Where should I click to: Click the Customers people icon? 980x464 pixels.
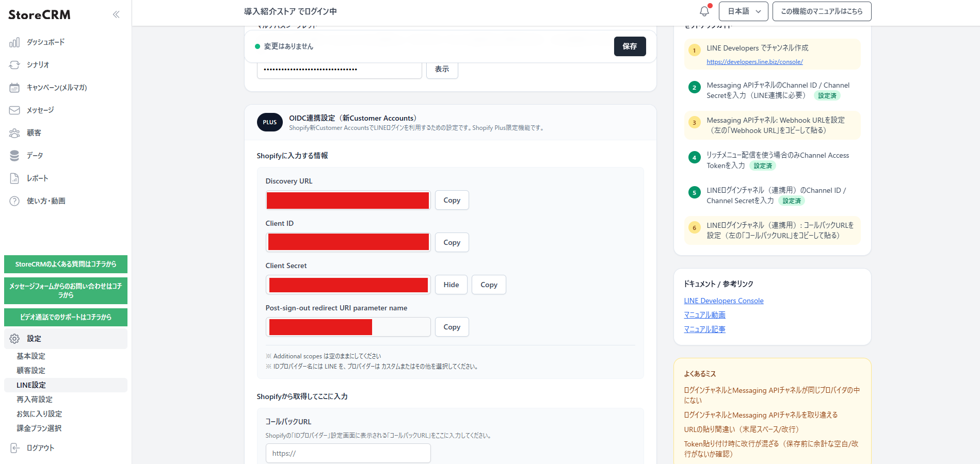tap(14, 133)
